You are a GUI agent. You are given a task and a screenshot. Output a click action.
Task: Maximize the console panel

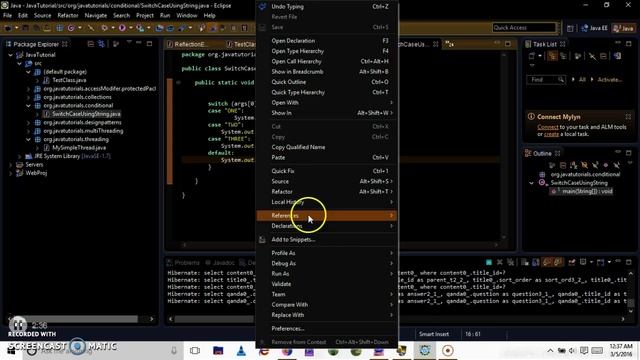pos(629,262)
